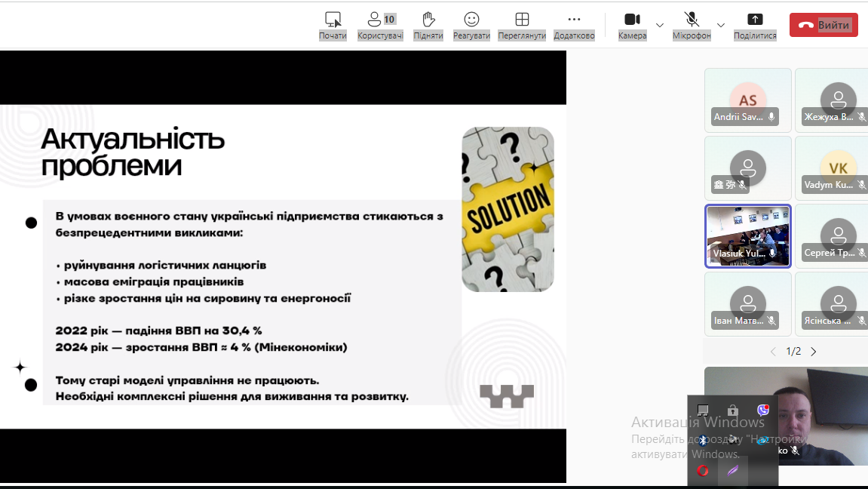Open the Viber icon in system tray
The height and width of the screenshot is (489, 868).
(763, 410)
